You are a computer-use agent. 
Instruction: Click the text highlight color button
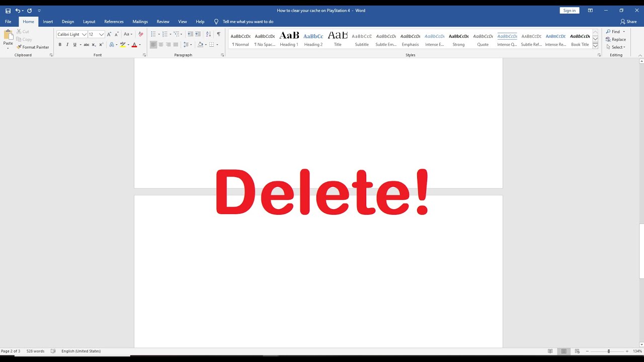pos(123,45)
